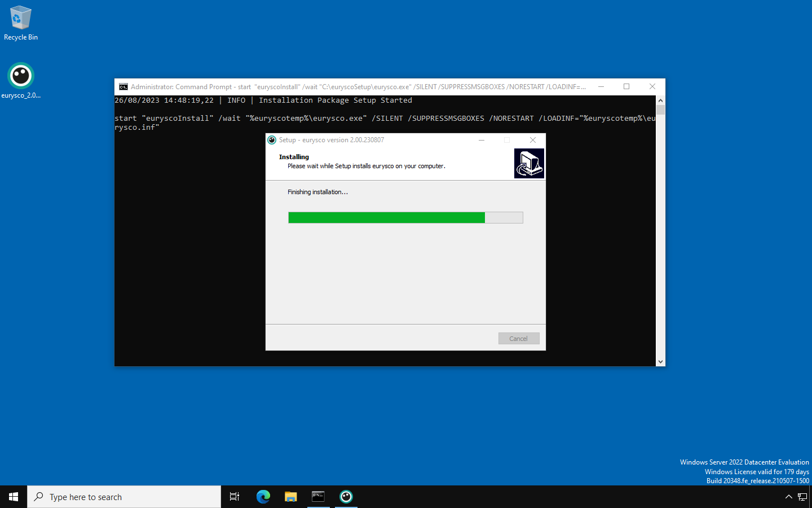Launch Microsoft Edge from the taskbar
Screen dimensions: 812x508
pos(263,497)
